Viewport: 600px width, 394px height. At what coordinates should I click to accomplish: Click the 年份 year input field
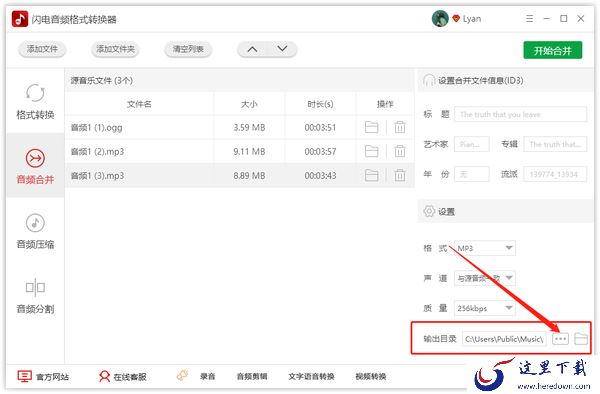point(471,174)
